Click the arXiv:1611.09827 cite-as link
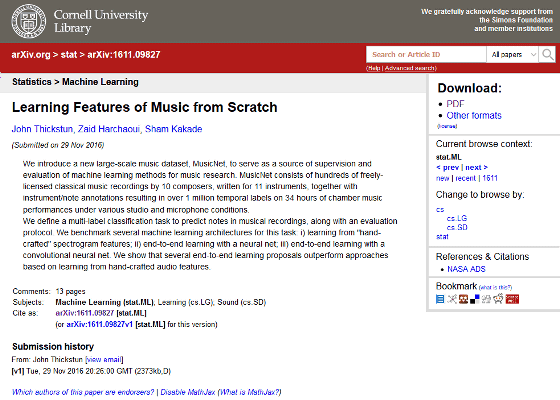The width and height of the screenshot is (560, 400). [85, 313]
